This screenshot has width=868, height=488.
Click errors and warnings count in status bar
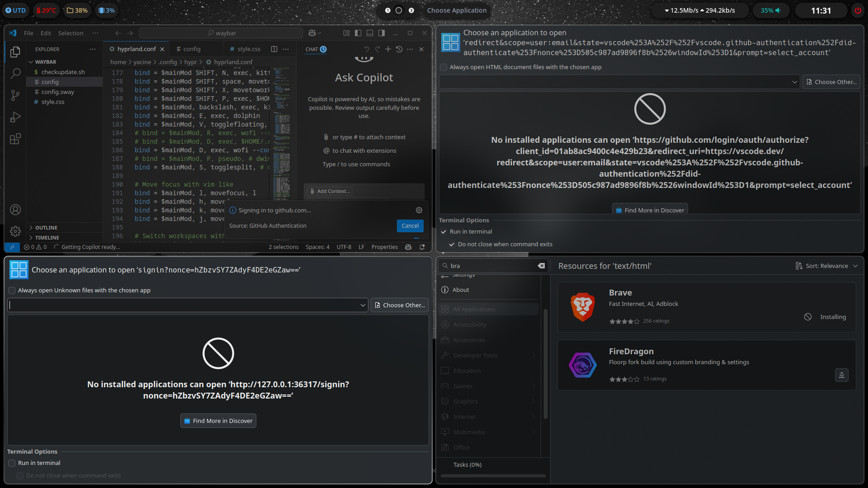point(35,247)
